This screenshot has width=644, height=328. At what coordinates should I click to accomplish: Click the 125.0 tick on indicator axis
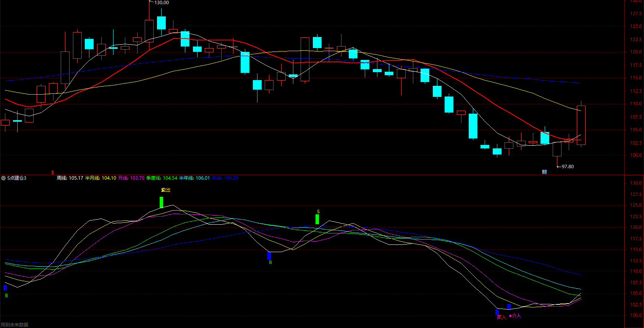(636, 205)
